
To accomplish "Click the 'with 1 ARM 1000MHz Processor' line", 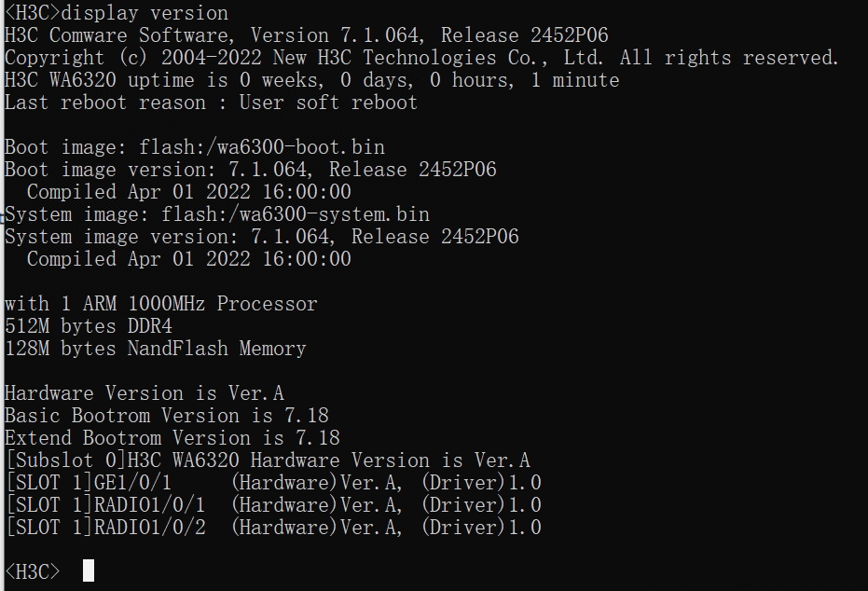I will pos(160,304).
